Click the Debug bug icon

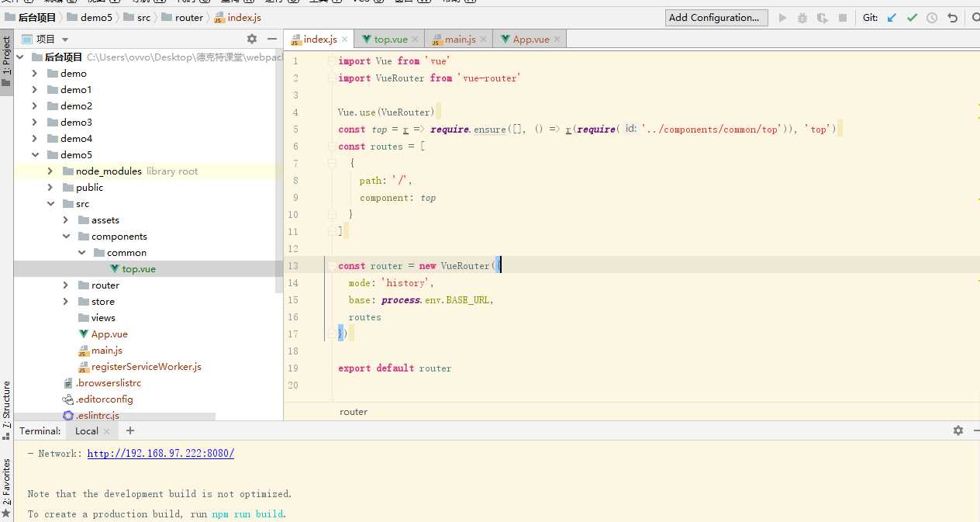(802, 18)
